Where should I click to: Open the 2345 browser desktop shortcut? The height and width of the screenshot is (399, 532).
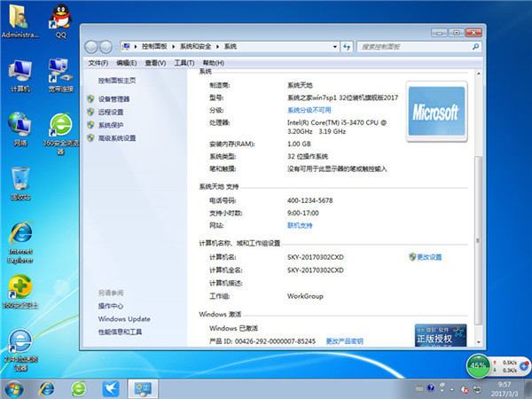20,349
